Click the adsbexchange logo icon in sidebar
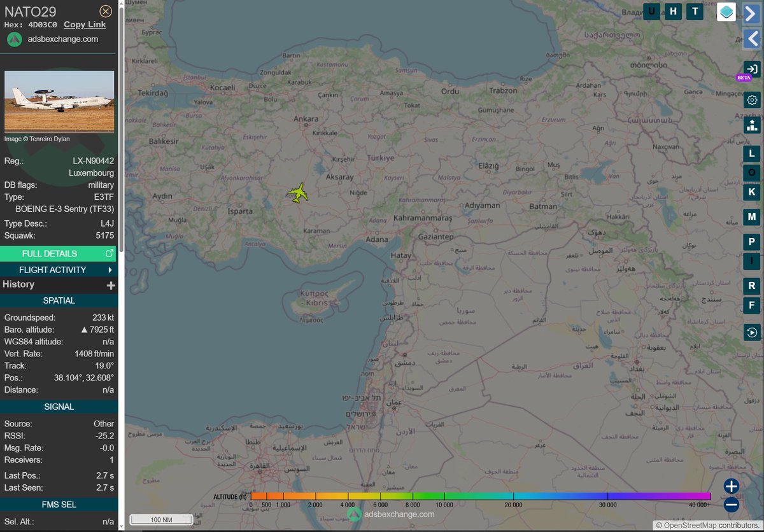 [15, 39]
